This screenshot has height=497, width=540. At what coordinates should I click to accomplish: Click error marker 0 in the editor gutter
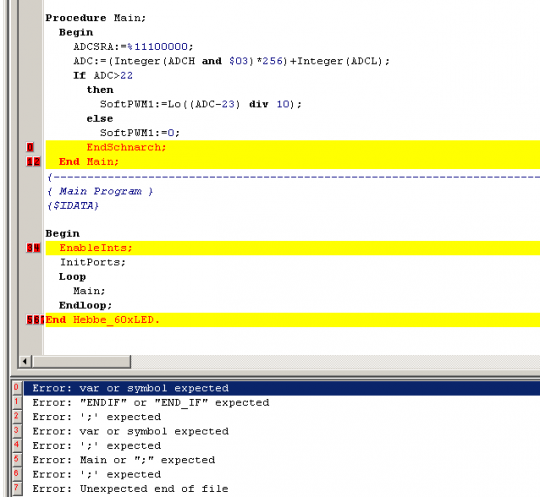coord(30,147)
